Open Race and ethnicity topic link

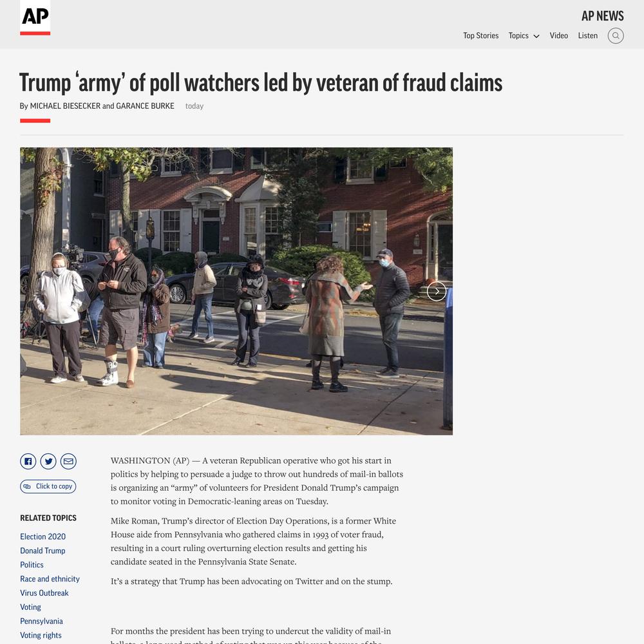(50, 579)
